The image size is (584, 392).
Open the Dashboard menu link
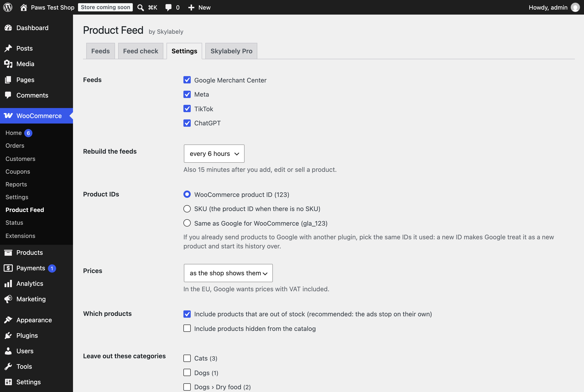(x=32, y=28)
